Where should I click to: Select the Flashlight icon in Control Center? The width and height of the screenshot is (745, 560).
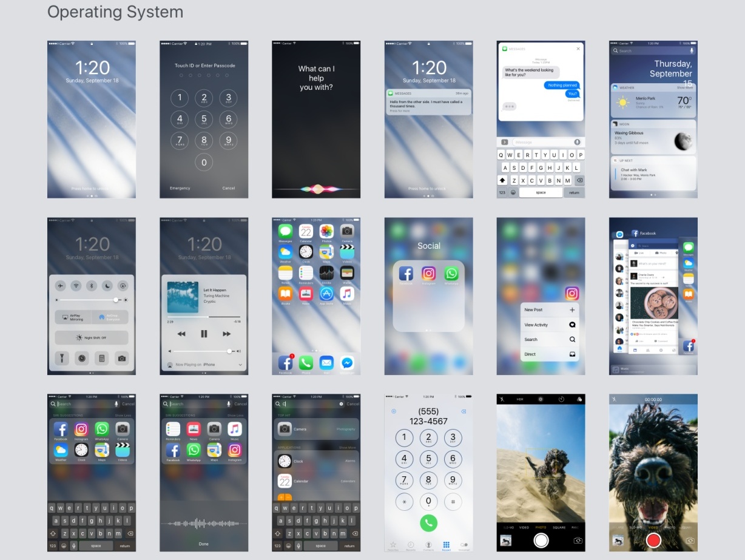[62, 358]
